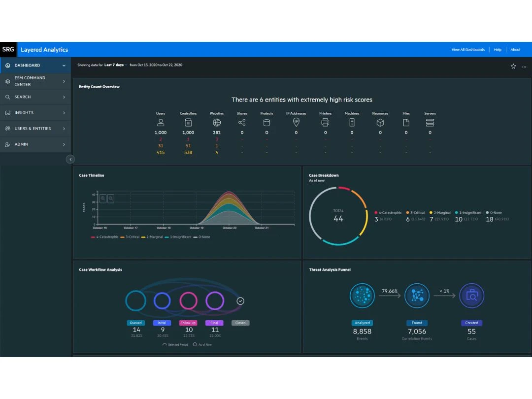Open Users & Entities menu

35,129
